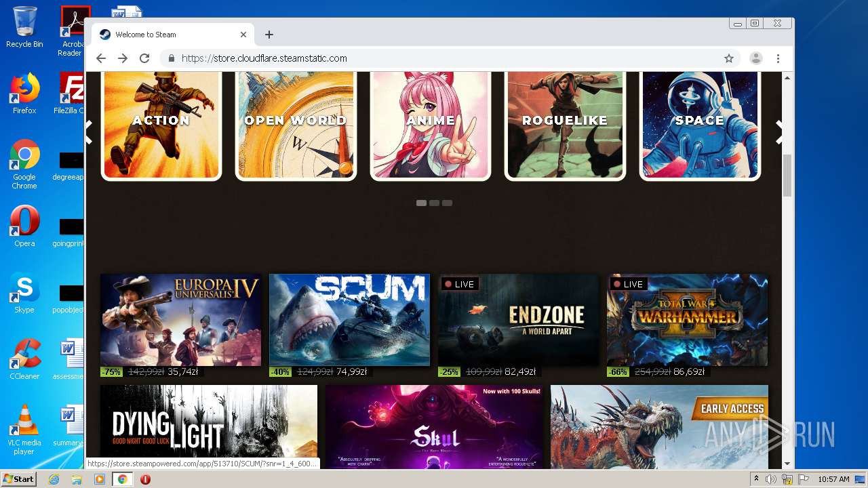Open the Action category card
The height and width of the screenshot is (488, 868).
pos(161,125)
